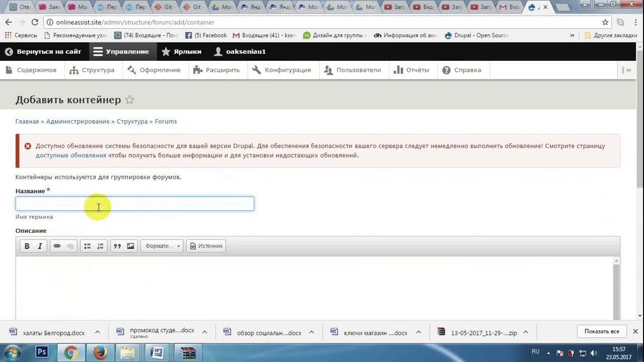
Task: Open the (74) Входящие mail bookmark
Action: [x=146, y=35]
